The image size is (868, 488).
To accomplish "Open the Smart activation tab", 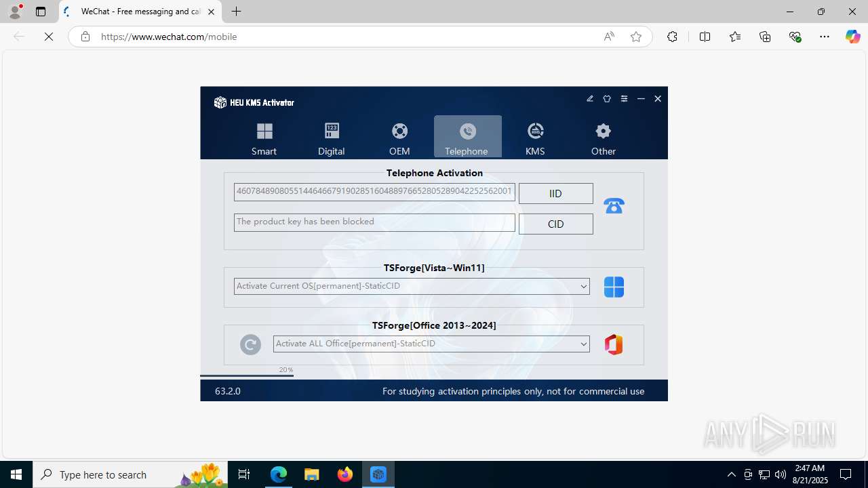I will 264,138.
